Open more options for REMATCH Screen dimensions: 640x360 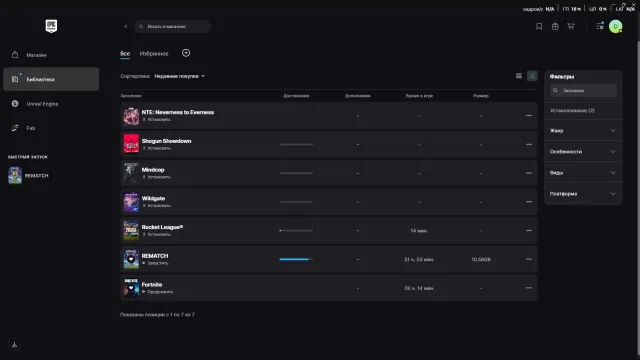click(x=529, y=259)
